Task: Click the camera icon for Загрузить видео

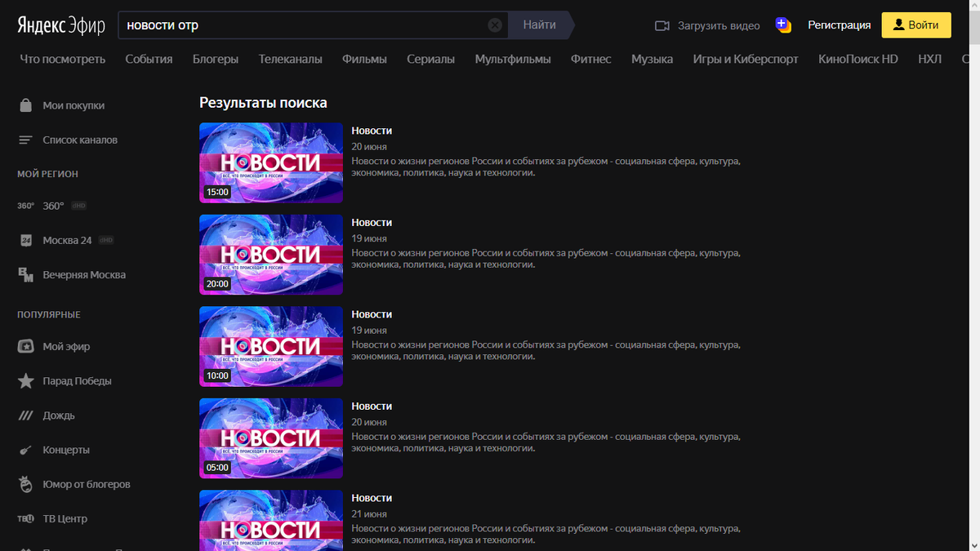Action: point(662,25)
